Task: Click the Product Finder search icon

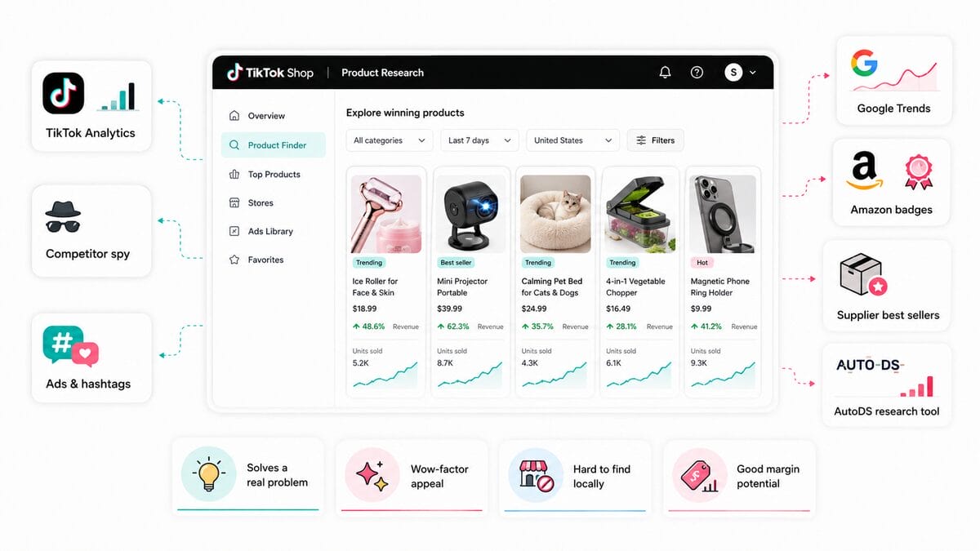Action: tap(235, 145)
